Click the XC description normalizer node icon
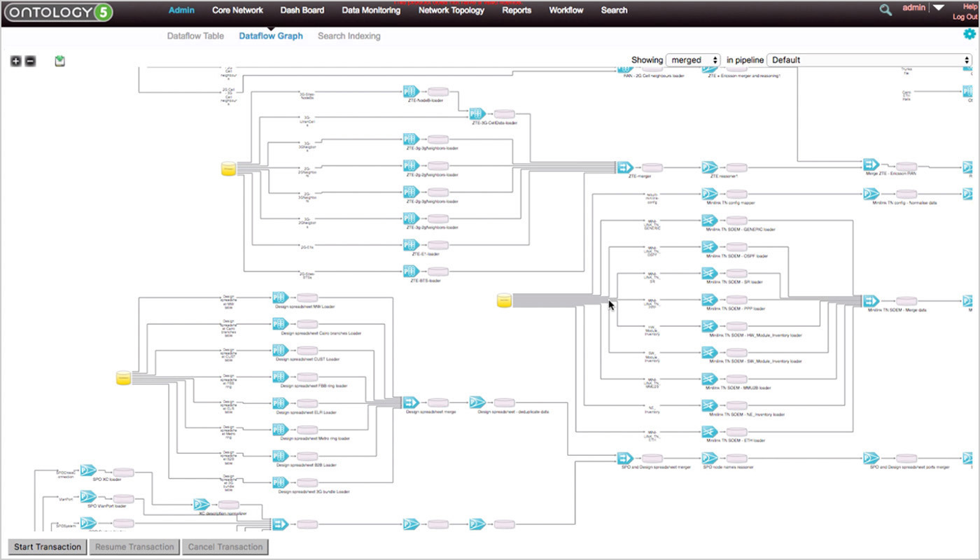This screenshot has width=980, height=560. click(x=202, y=504)
